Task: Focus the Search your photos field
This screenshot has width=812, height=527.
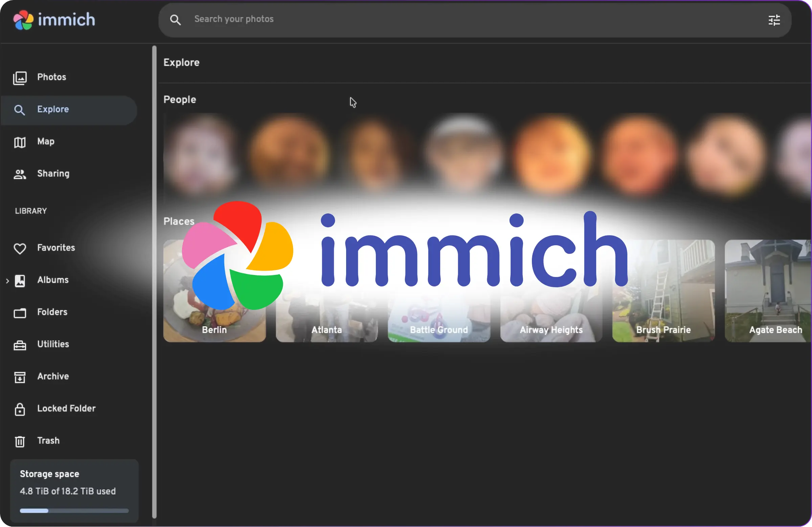Action: (475, 20)
